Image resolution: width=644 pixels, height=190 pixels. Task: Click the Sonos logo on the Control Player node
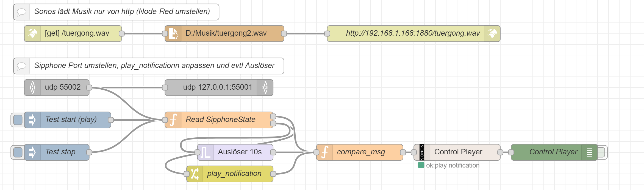(422, 152)
